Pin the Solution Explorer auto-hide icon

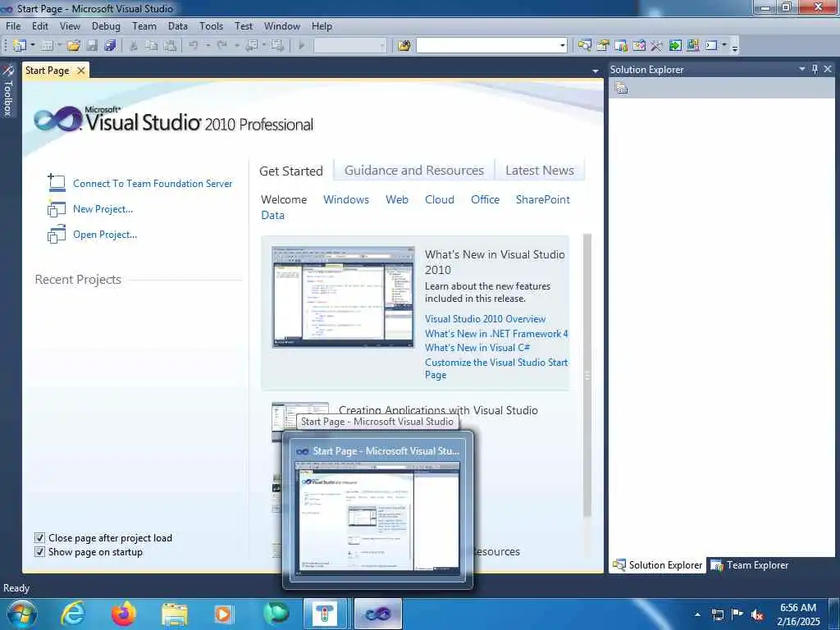pyautogui.click(x=815, y=69)
